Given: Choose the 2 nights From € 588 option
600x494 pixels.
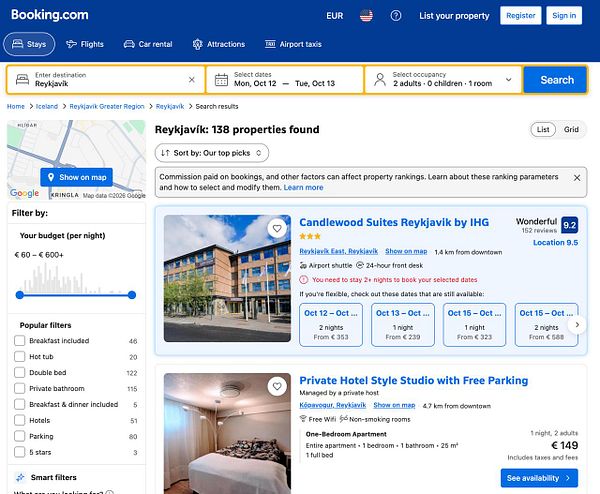Looking at the screenshot, I should [x=546, y=325].
